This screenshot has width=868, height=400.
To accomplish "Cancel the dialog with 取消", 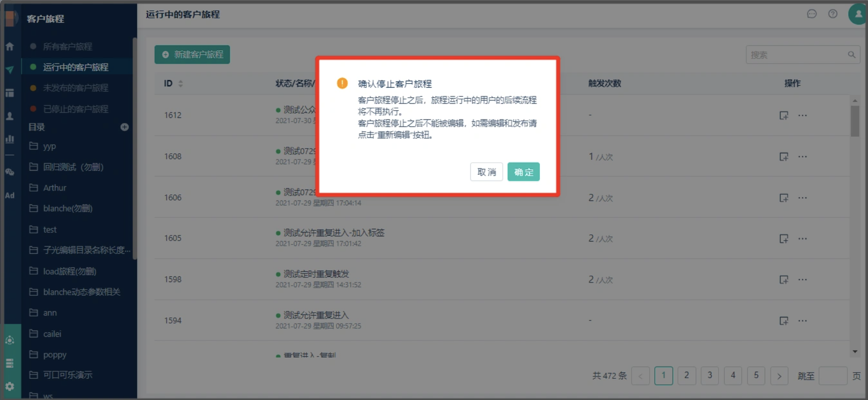I will 486,172.
